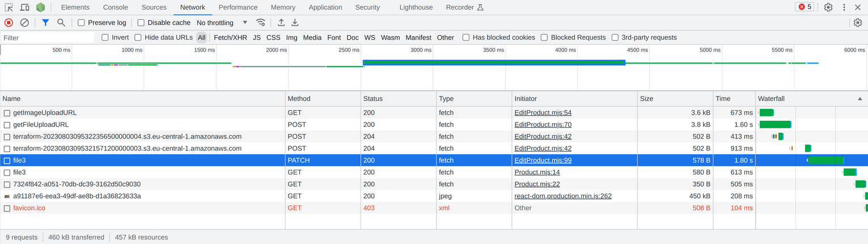
Task: Filter by Media requests
Action: 312,37
